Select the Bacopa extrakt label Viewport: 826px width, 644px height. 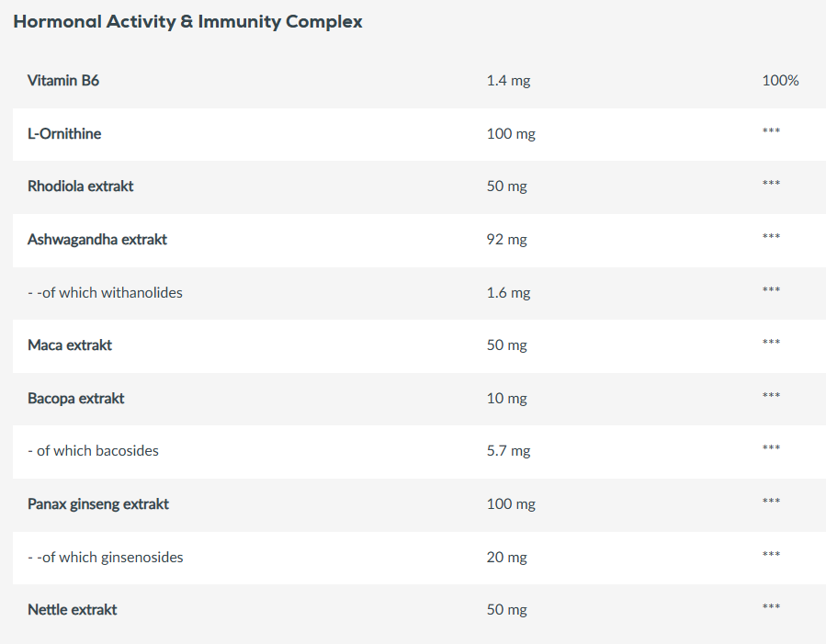tap(76, 399)
